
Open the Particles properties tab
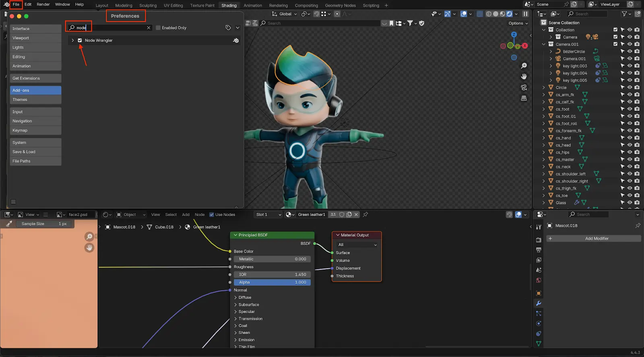coord(539,313)
